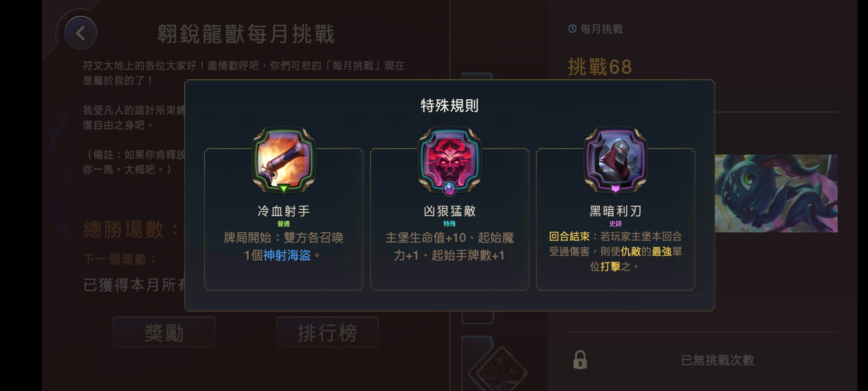Tap the 挑戰68 challenge heading

[600, 67]
